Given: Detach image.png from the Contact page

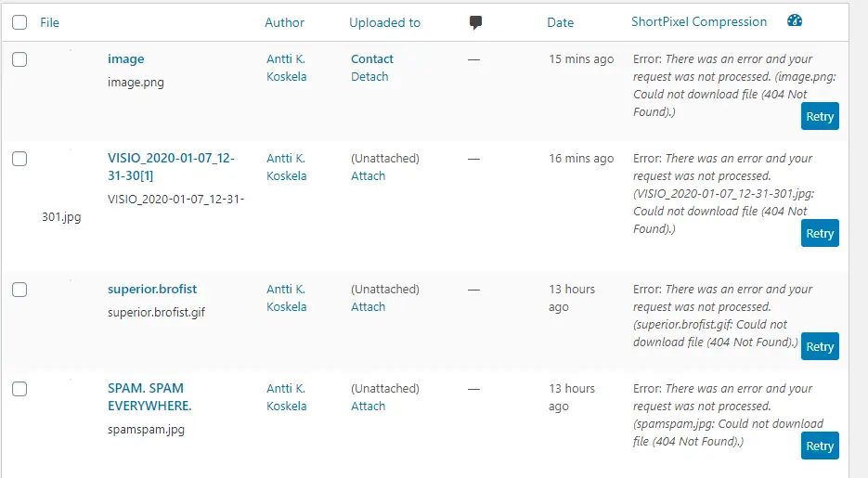Looking at the screenshot, I should pyautogui.click(x=369, y=77).
